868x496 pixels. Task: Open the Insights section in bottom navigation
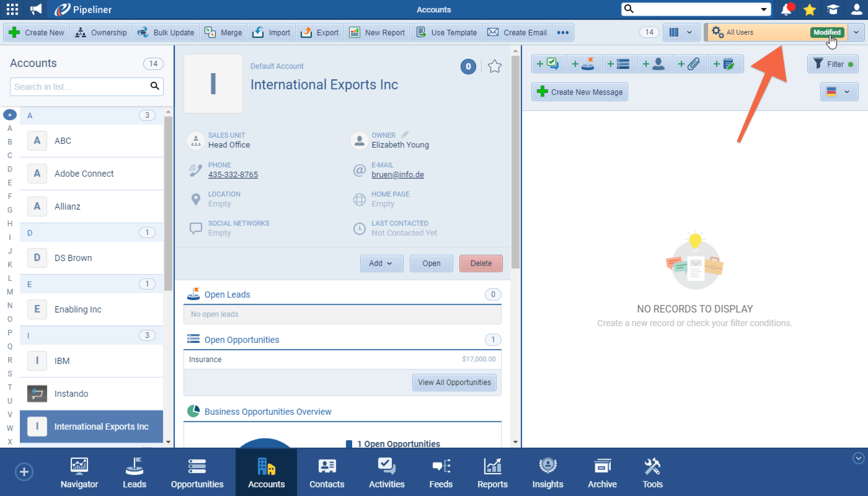tap(547, 471)
